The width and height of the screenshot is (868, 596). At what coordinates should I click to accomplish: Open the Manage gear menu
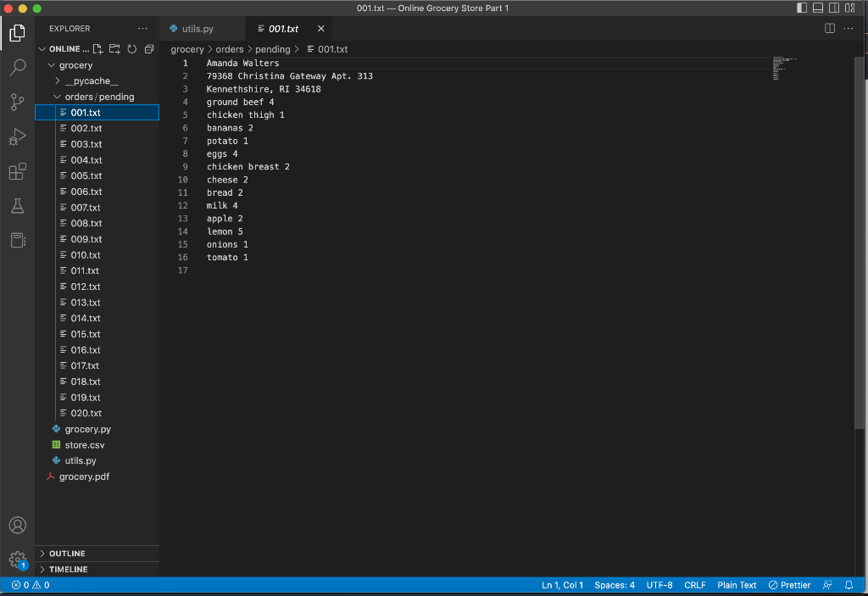pos(17,560)
